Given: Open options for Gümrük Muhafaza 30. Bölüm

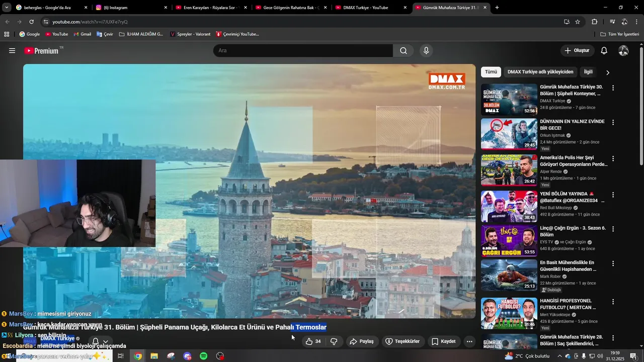Looking at the screenshot, I should coord(613,88).
